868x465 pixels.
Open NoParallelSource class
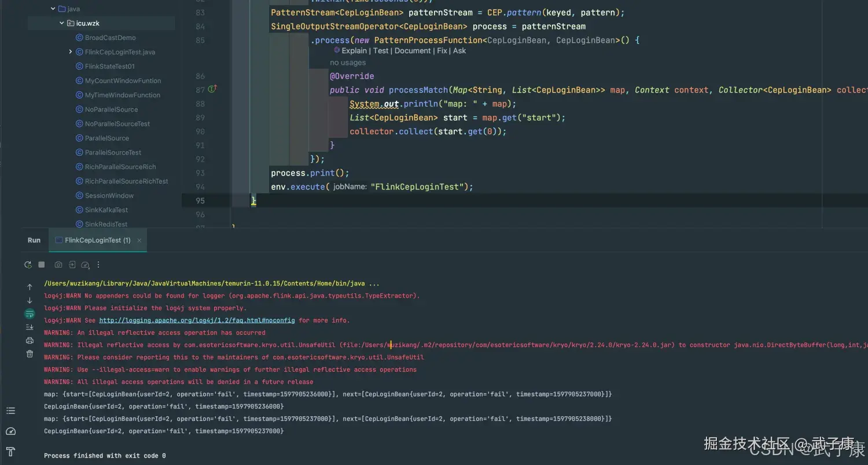tap(111, 109)
